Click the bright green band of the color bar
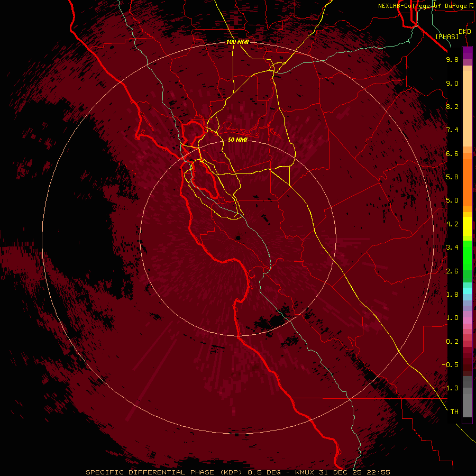Screen dimensions: 476x476 (467, 255)
